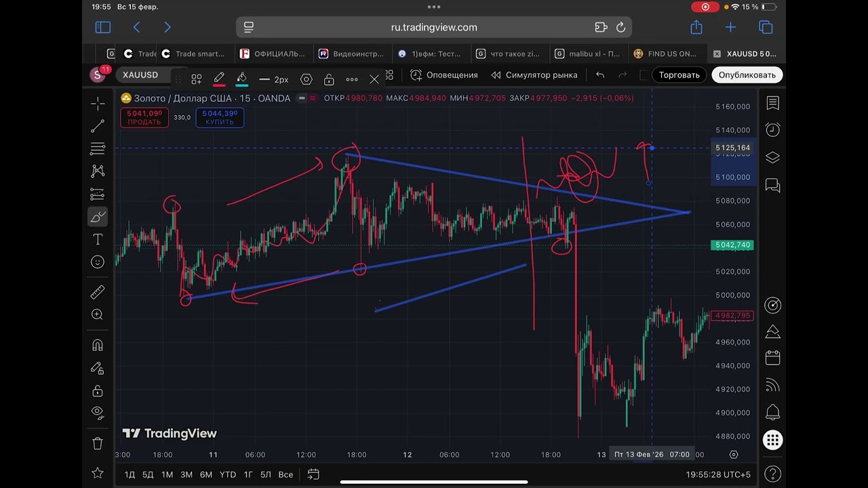The width and height of the screenshot is (868, 488).
Task: Click the Опубликовать button
Action: click(x=747, y=75)
